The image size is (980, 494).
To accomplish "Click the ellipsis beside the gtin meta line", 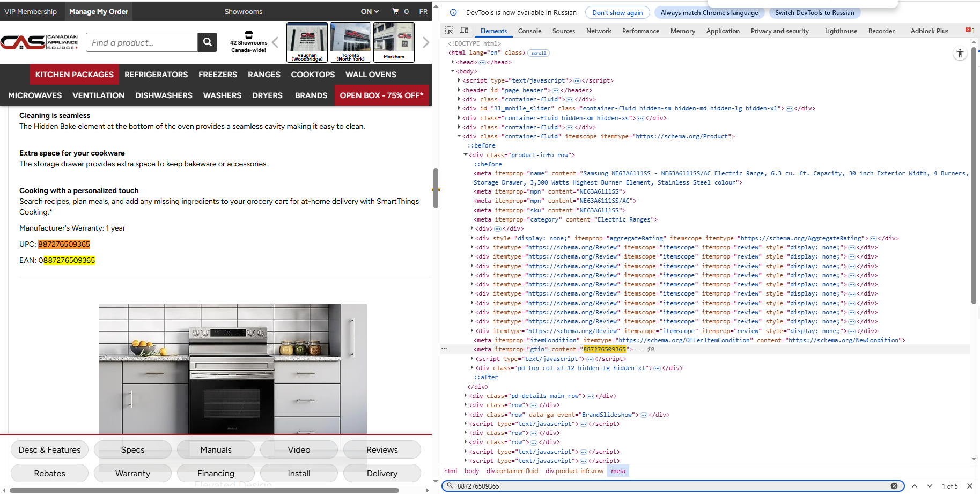I will (x=444, y=349).
